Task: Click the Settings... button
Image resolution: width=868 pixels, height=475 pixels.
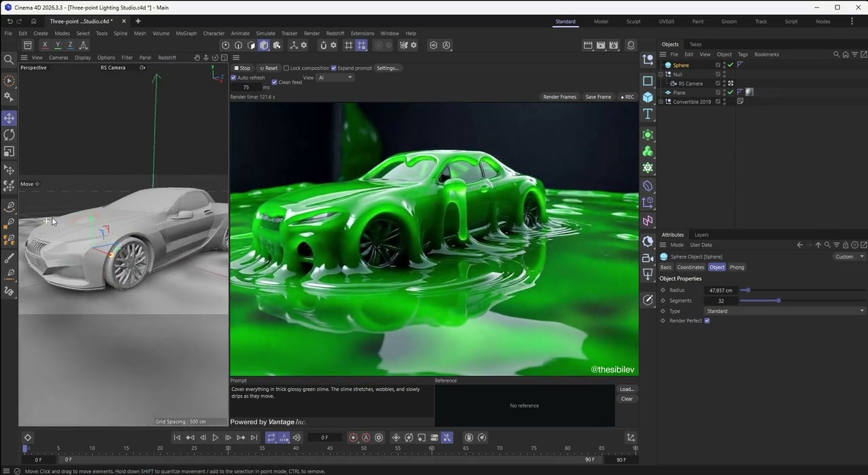Action: pos(388,68)
